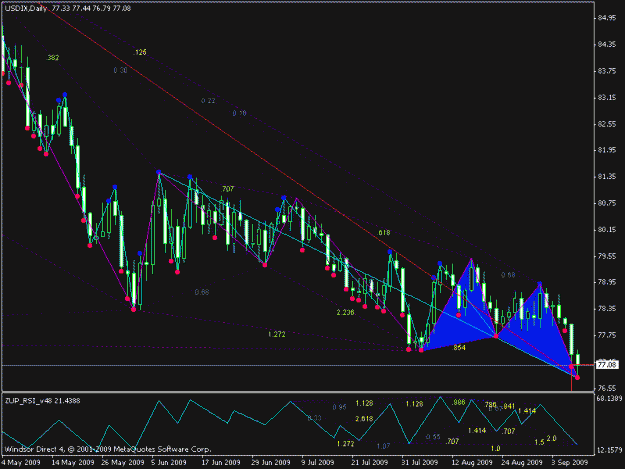The width and height of the screenshot is (625, 469).
Task: Select the 84.95 price axis label
Action: pyautogui.click(x=607, y=18)
